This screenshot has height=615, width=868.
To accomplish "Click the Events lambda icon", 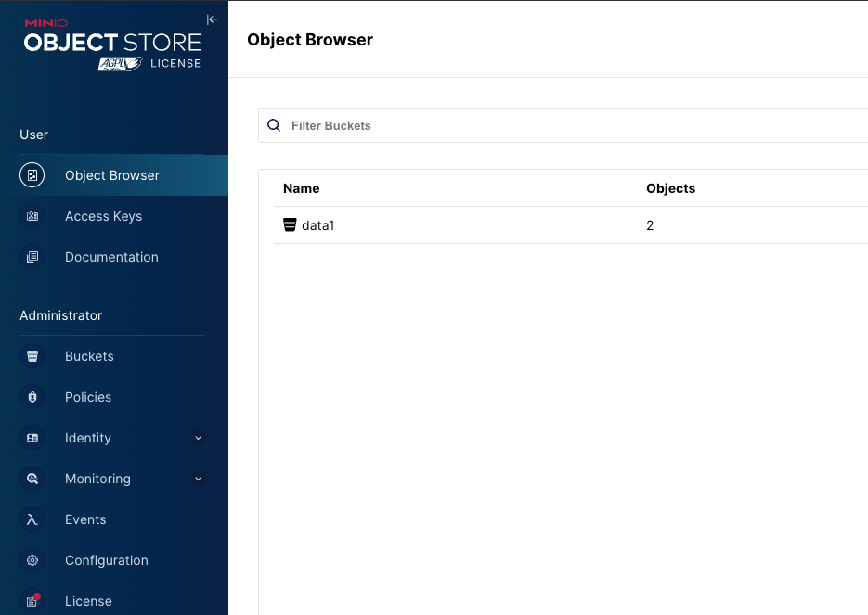I will (x=32, y=519).
